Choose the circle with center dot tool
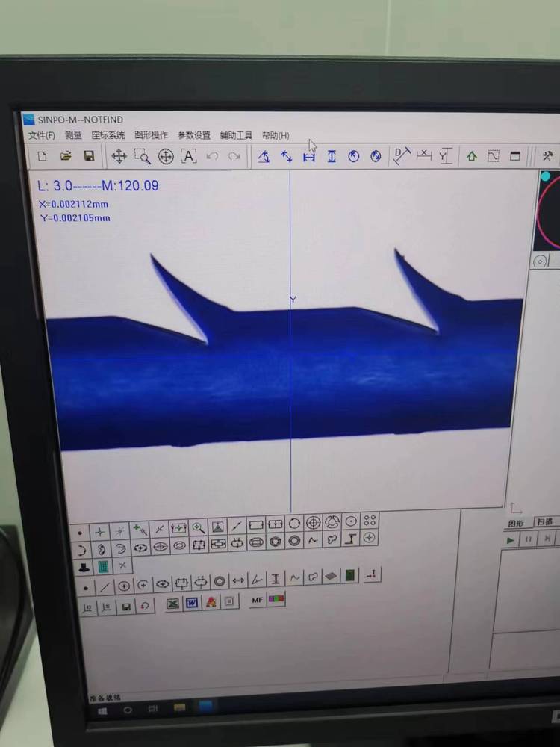The height and width of the screenshot is (747, 560). click(351, 521)
